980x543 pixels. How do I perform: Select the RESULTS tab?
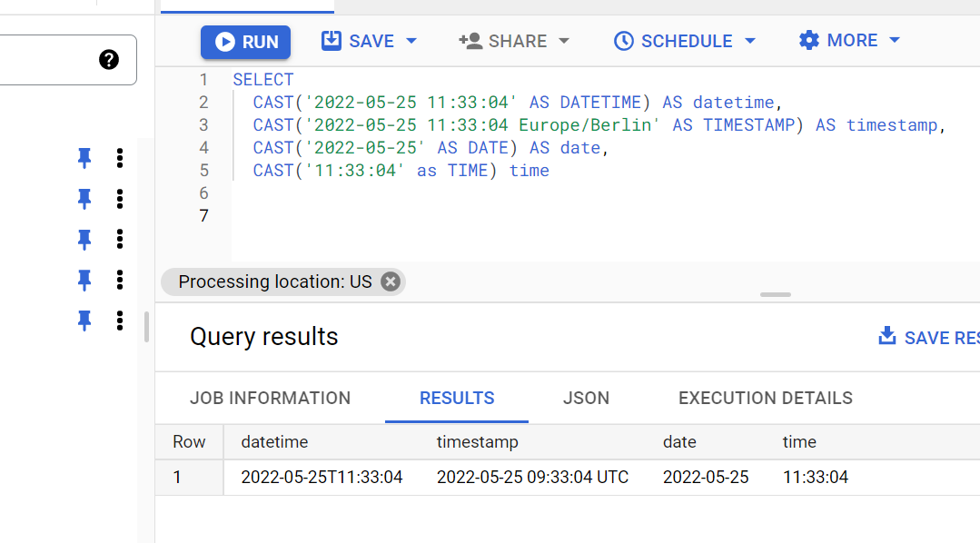(457, 398)
